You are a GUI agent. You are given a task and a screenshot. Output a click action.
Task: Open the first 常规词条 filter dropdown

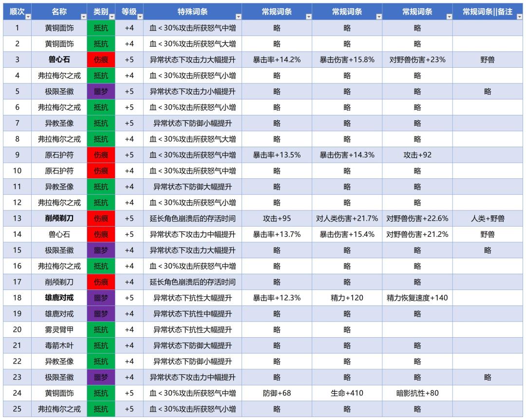(309, 17)
